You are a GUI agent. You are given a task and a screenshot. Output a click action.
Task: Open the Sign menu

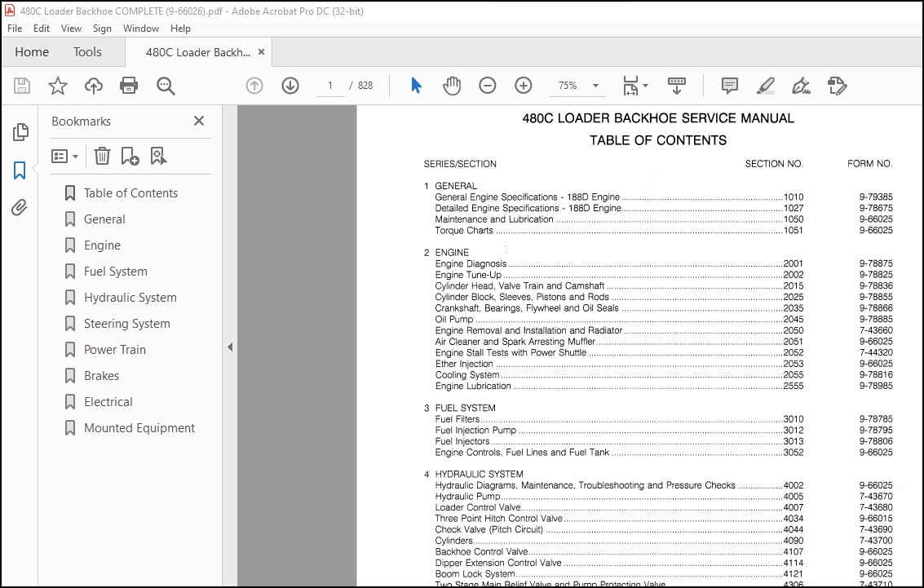102,29
